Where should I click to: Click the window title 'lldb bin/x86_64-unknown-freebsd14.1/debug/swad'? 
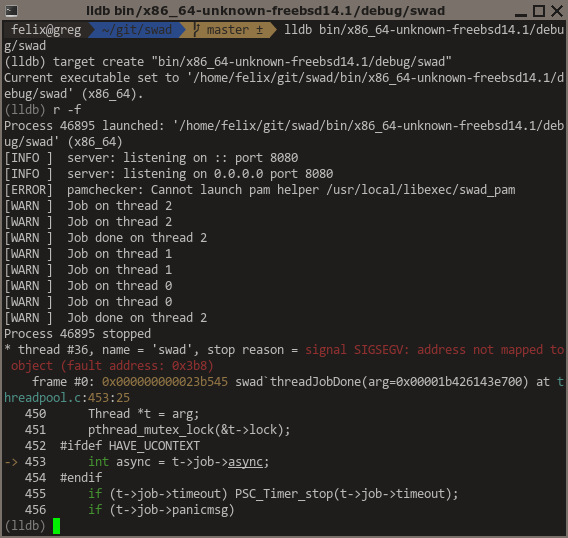[265, 11]
